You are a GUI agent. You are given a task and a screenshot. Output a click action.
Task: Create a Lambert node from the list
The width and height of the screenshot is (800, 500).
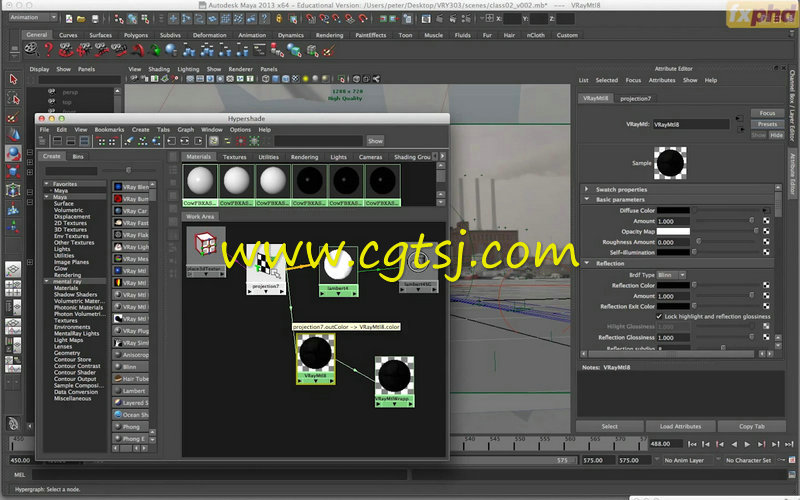[x=131, y=391]
